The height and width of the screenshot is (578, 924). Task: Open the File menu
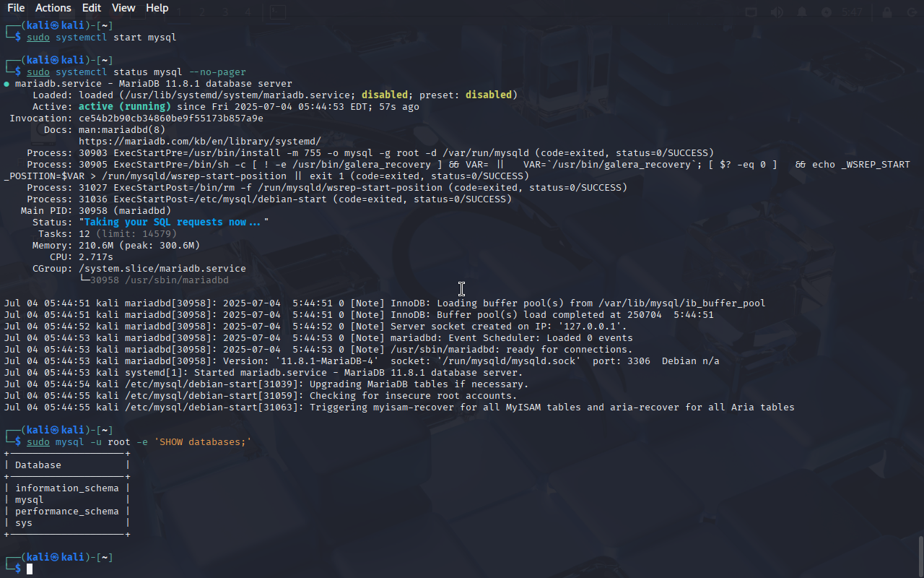click(16, 8)
